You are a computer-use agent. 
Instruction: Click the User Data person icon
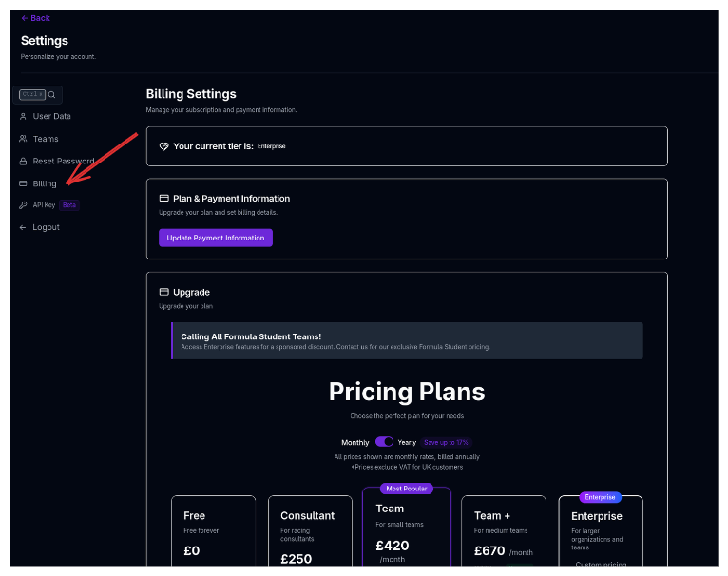point(23,116)
